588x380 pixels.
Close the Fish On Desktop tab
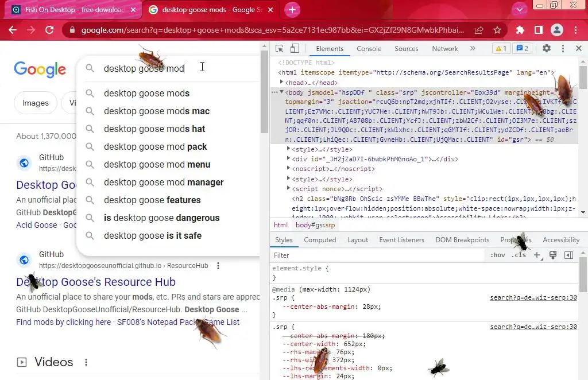pos(133,10)
